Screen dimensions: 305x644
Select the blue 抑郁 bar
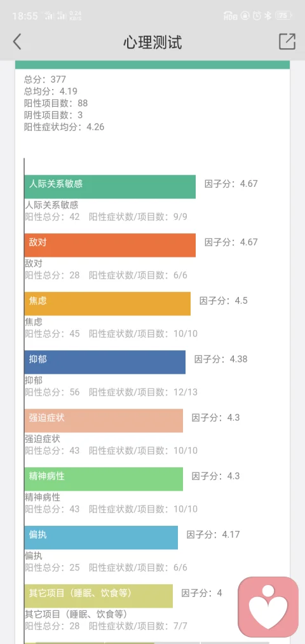click(105, 362)
